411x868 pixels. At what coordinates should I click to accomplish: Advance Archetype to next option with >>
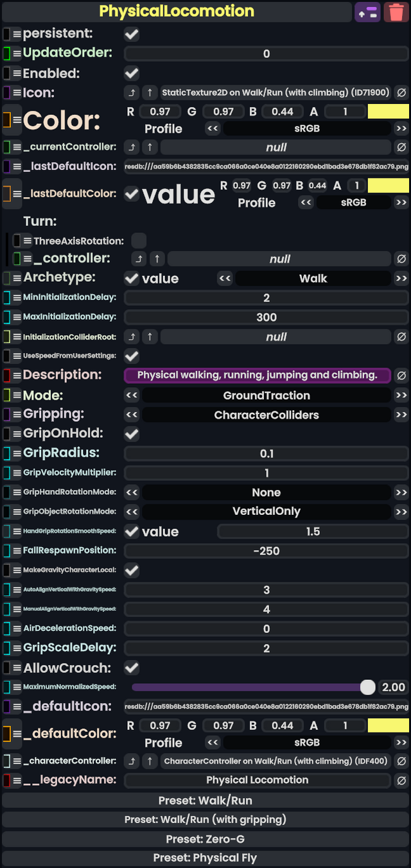(x=401, y=278)
